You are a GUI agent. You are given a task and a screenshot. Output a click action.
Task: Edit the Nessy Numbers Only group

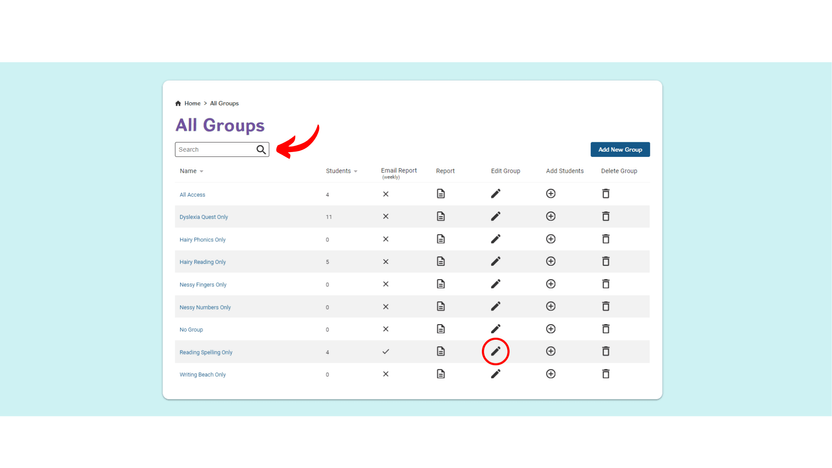[496, 306]
